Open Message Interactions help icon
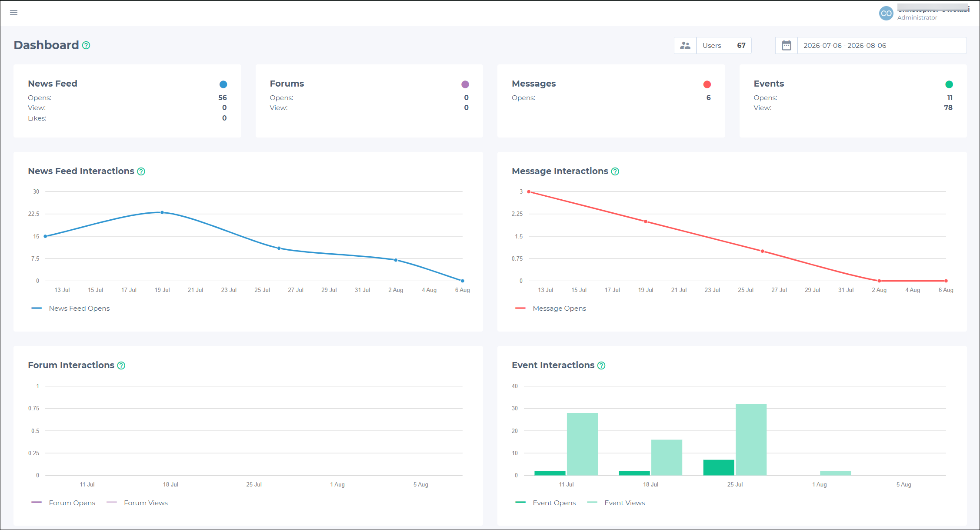This screenshot has width=980, height=530. [615, 171]
